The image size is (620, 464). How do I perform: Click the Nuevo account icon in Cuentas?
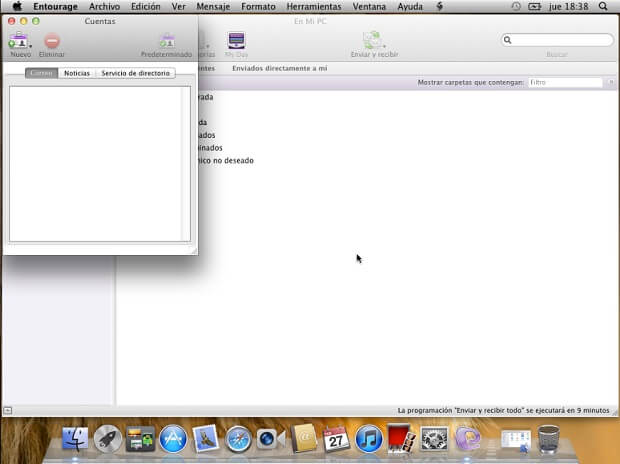pyautogui.click(x=18, y=41)
